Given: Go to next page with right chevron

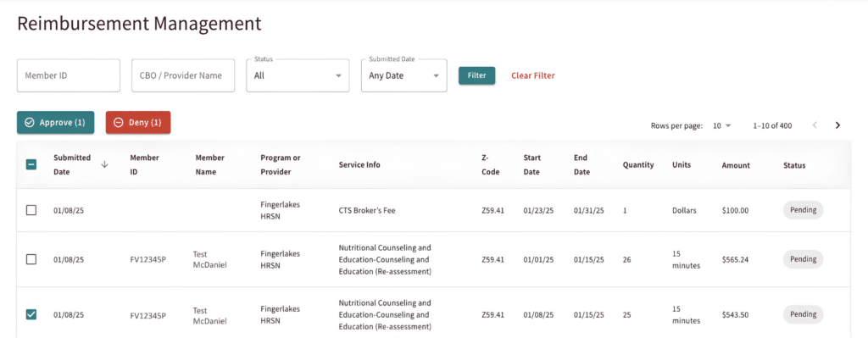Looking at the screenshot, I should [837, 125].
